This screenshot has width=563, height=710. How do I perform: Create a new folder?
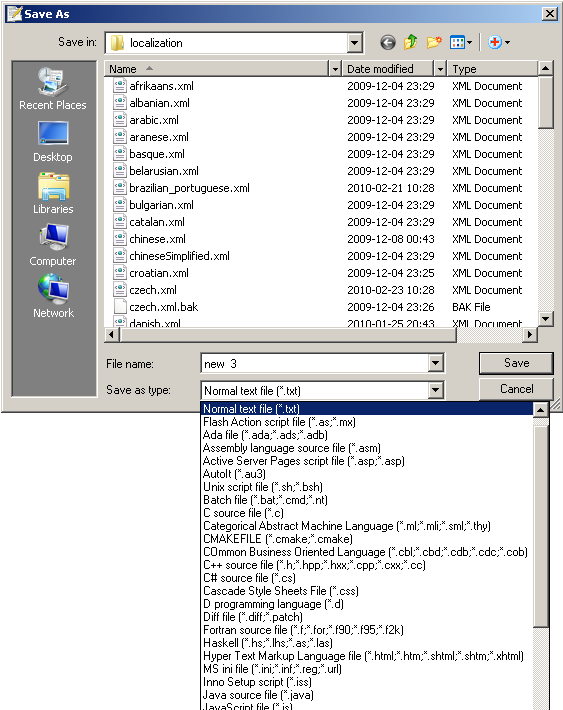coord(433,42)
